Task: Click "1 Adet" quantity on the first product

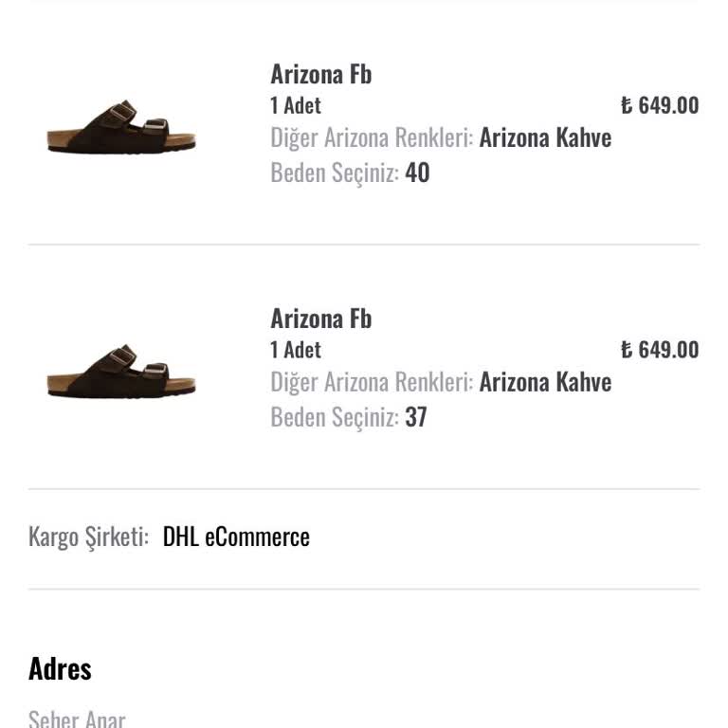Action: 296,105
